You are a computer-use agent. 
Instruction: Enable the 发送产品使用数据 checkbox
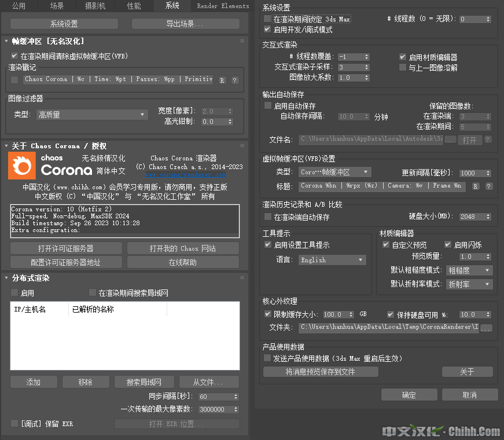267,358
